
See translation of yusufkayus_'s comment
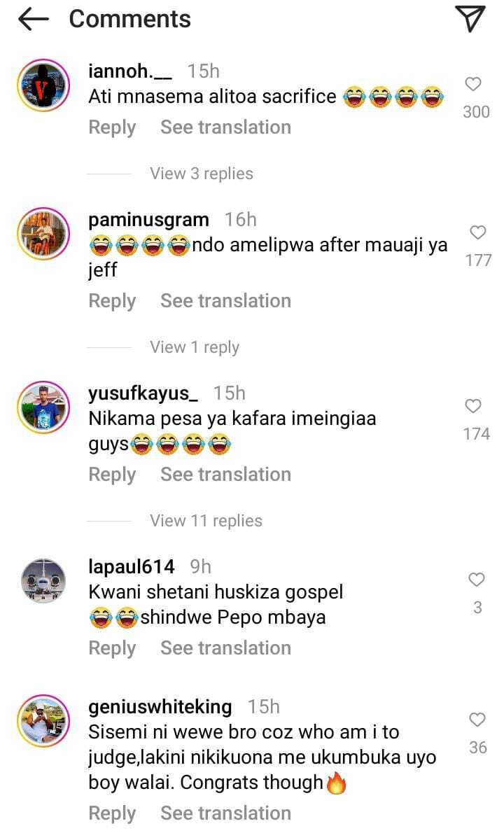click(226, 475)
